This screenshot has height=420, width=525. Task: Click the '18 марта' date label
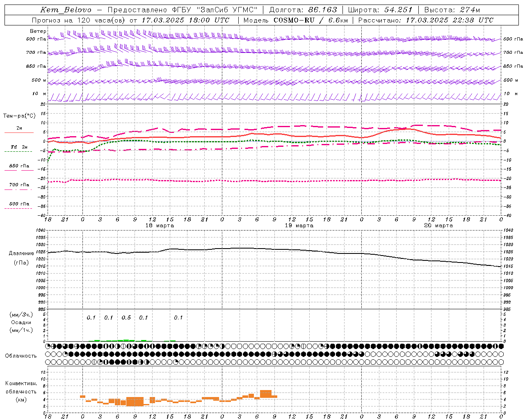coord(160,226)
